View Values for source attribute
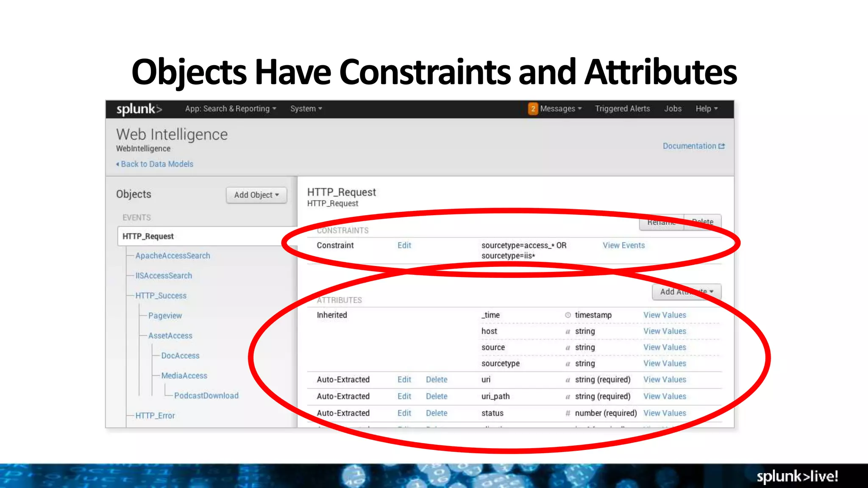Image resolution: width=868 pixels, height=488 pixels. [x=665, y=347]
